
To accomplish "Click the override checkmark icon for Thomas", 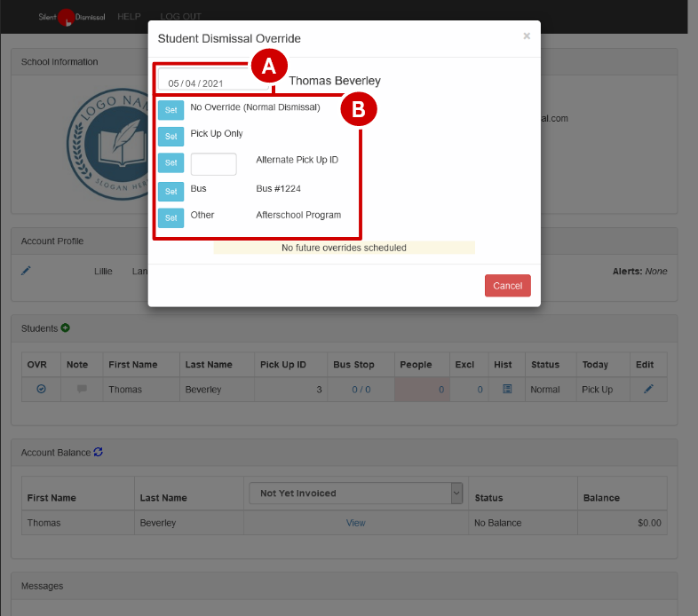I will pos(41,390).
